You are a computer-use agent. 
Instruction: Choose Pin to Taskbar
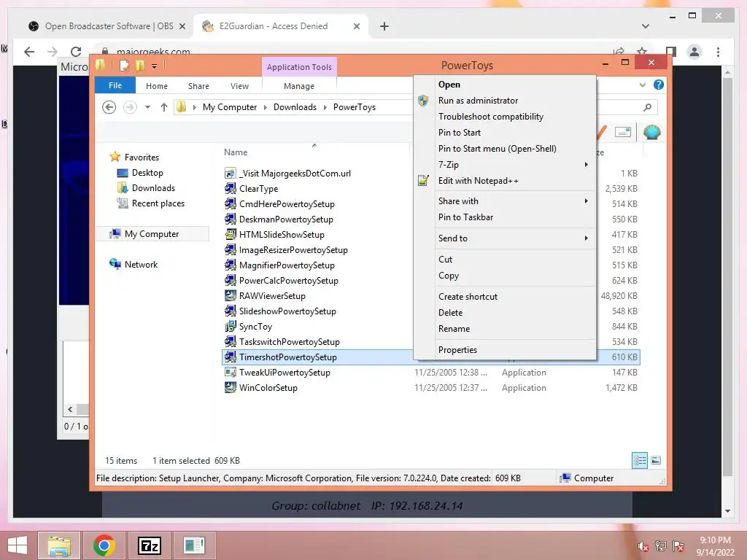click(505, 217)
